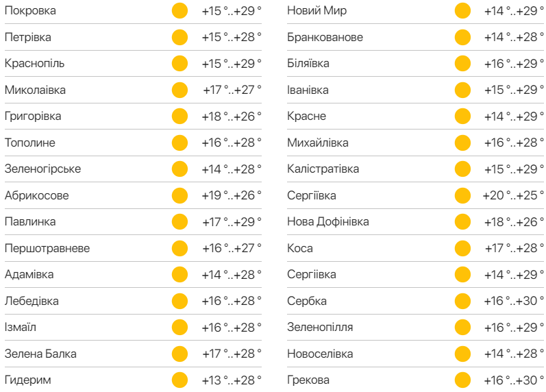Go to the Зеленогірське weather link
The width and height of the screenshot is (546, 392).
coord(42,169)
